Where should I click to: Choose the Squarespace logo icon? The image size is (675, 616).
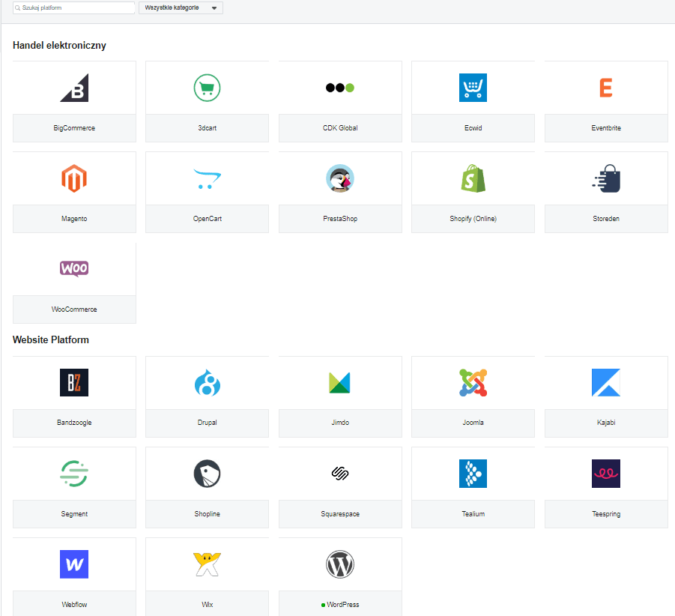[340, 474]
